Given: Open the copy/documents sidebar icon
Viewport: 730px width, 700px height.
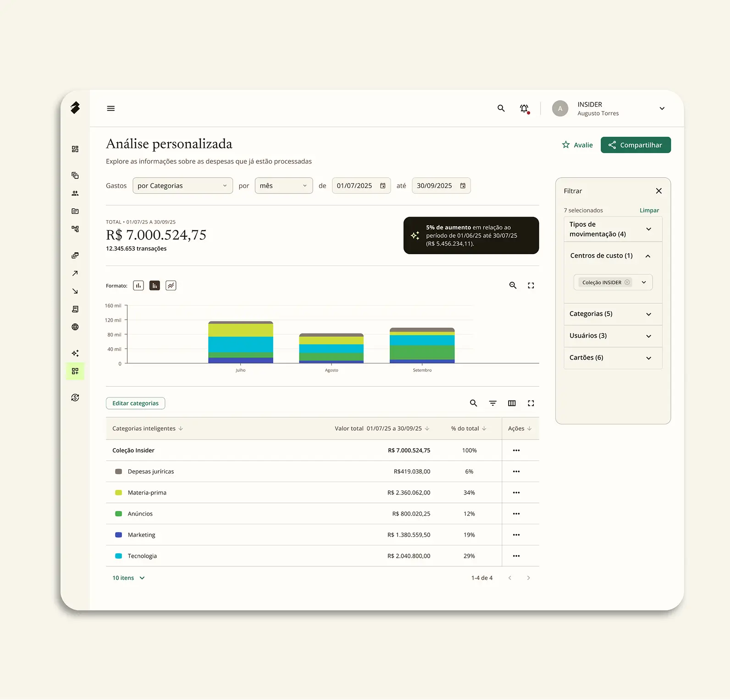Looking at the screenshot, I should 75,175.
